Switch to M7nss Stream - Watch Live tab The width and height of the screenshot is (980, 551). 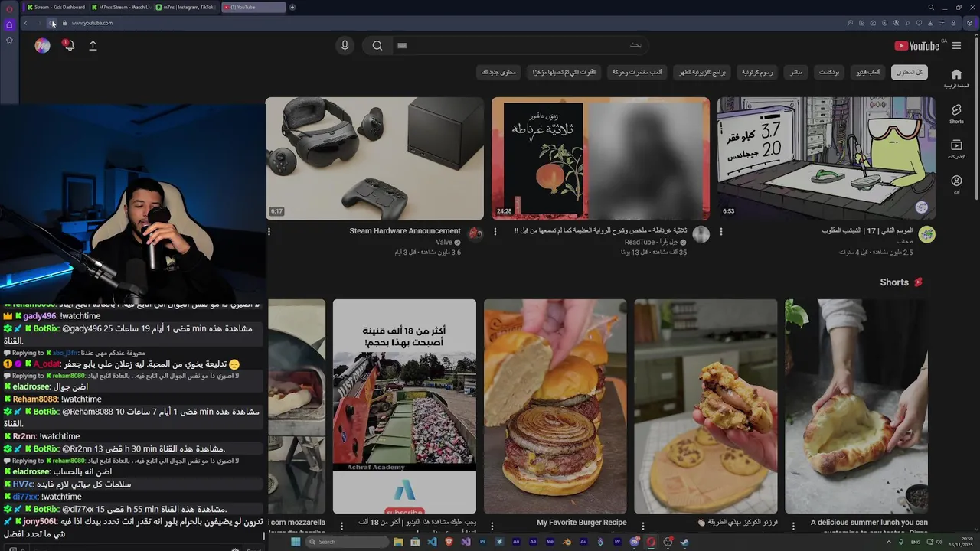121,7
